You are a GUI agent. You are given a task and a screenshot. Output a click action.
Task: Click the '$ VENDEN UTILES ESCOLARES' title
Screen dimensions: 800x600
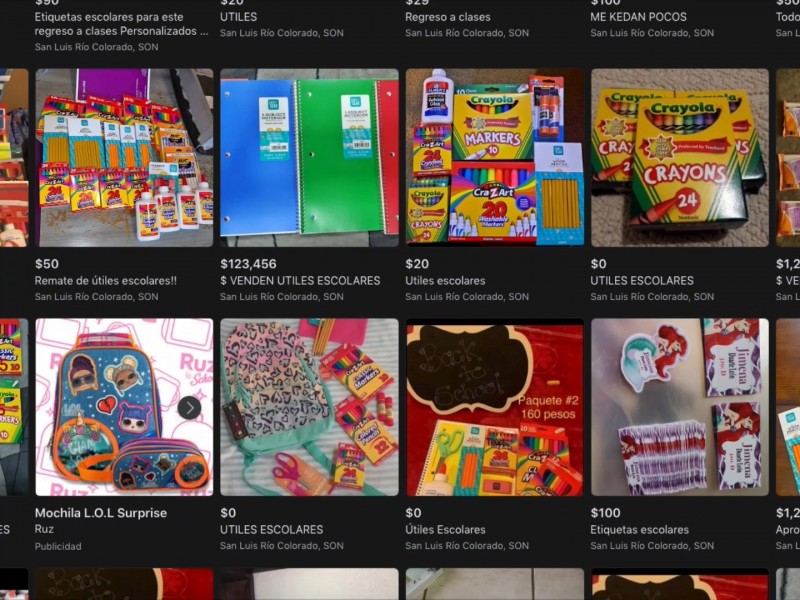(300, 281)
